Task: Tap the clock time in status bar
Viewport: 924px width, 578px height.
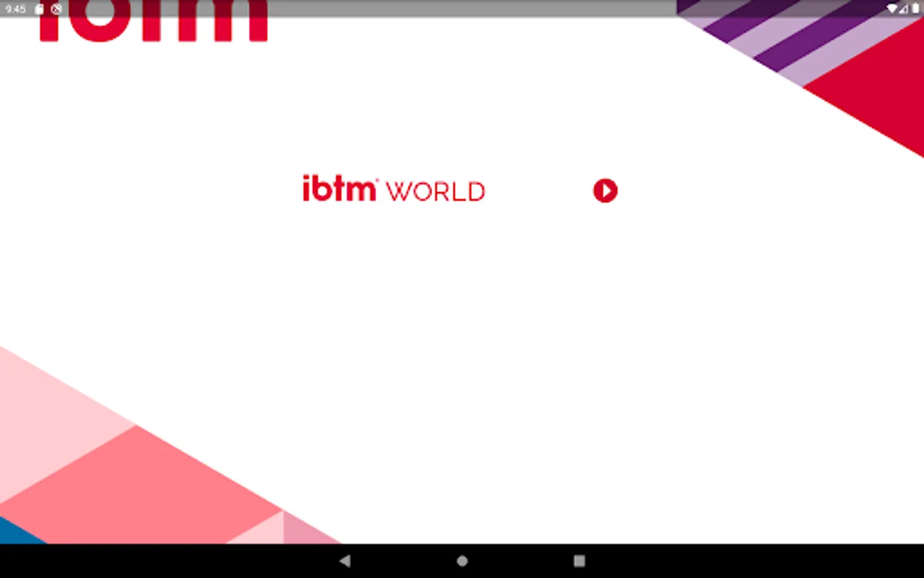Action: 15,9
